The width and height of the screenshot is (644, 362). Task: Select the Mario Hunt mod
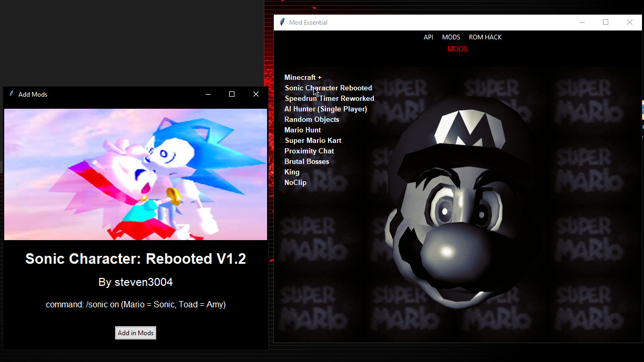coord(302,130)
